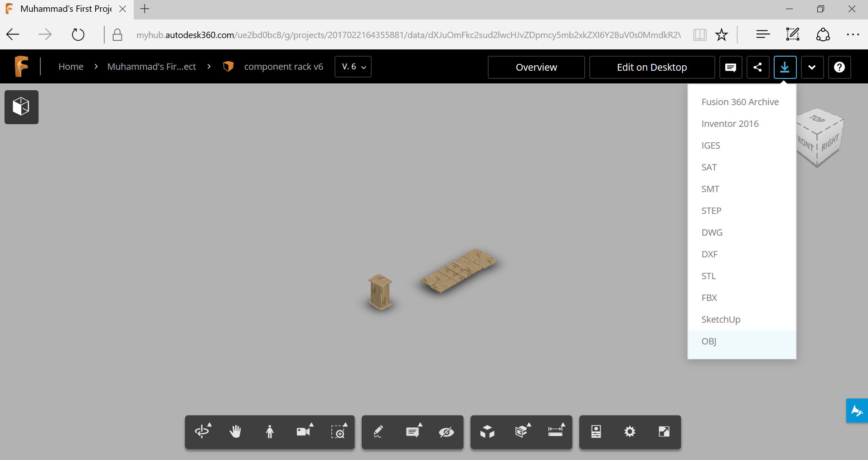Choose FBX download format
The width and height of the screenshot is (868, 460).
[742, 298]
